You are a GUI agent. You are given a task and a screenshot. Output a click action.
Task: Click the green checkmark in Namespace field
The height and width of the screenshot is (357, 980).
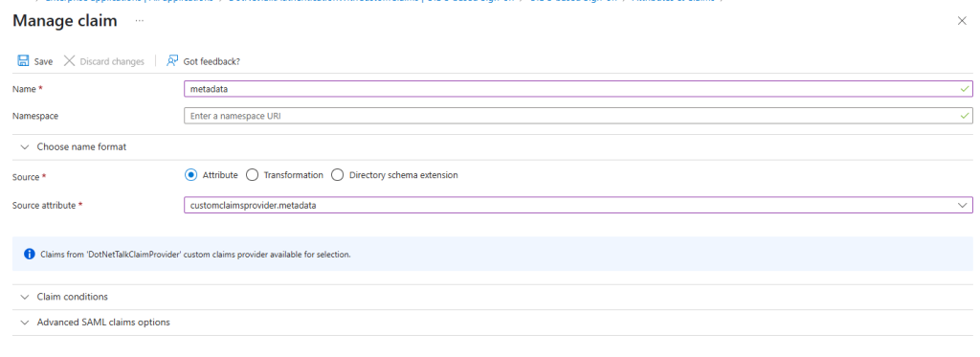(x=965, y=116)
